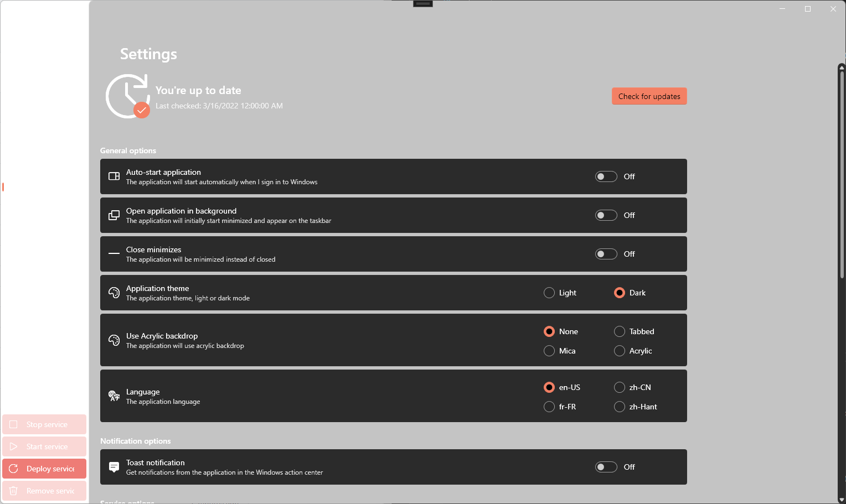Image resolution: width=846 pixels, height=504 pixels.
Task: Click the Close minimizes dash icon
Action: [114, 254]
